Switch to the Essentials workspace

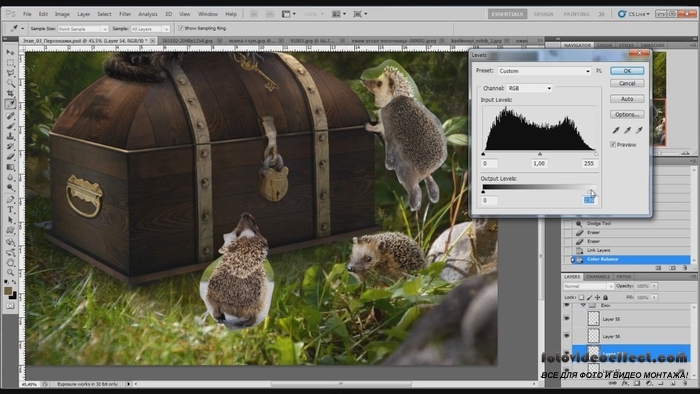[x=507, y=14]
